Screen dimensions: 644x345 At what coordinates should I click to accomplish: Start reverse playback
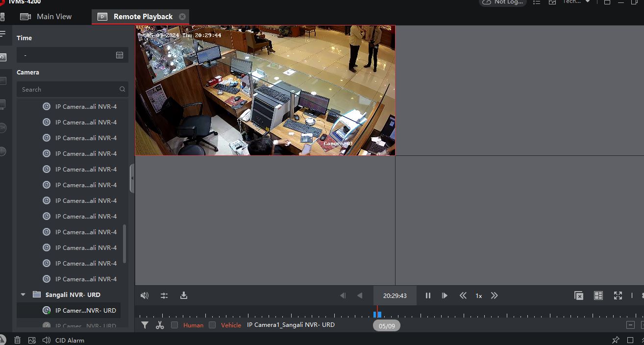coord(360,296)
